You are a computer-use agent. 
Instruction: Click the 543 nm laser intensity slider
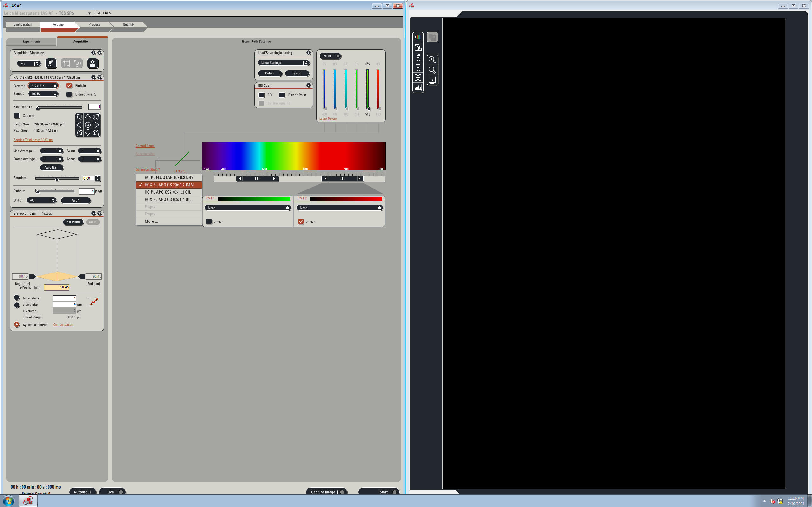pos(367,89)
